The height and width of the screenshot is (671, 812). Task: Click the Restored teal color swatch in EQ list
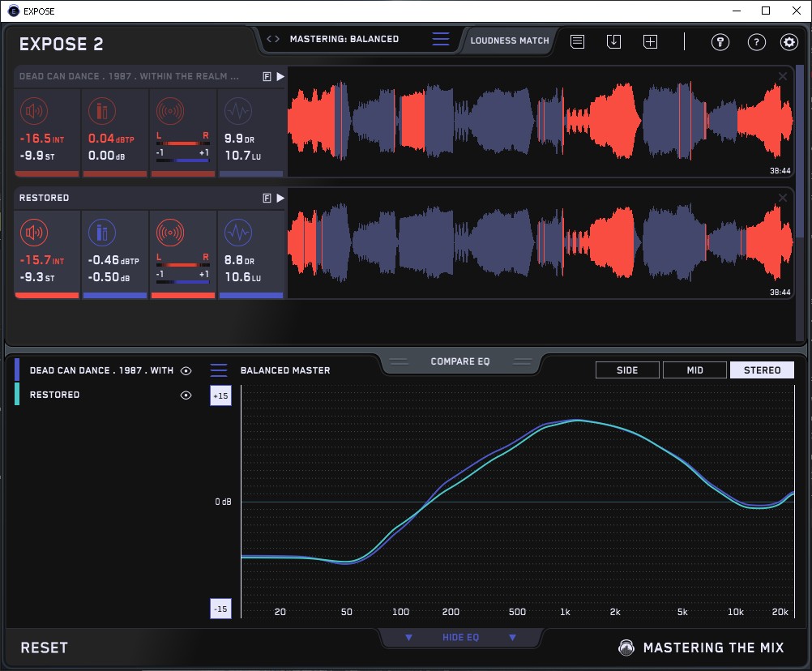coord(17,394)
